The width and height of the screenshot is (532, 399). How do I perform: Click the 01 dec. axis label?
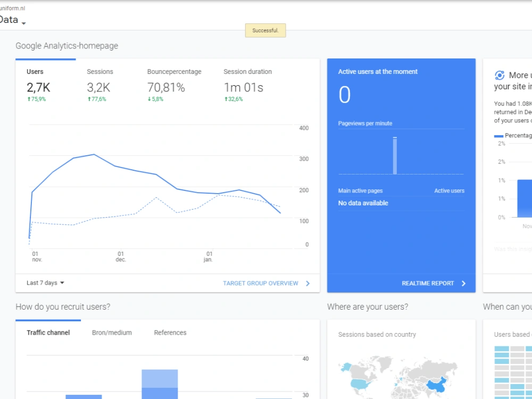121,256
